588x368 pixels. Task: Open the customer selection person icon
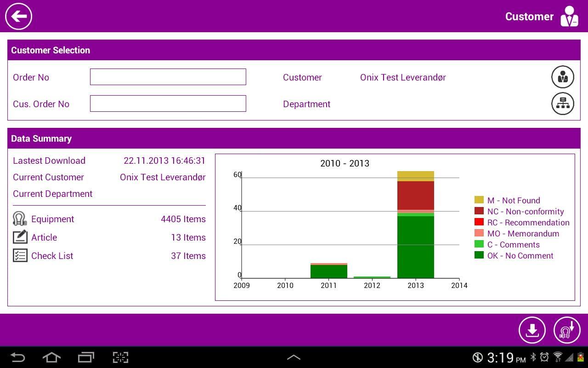pyautogui.click(x=563, y=77)
